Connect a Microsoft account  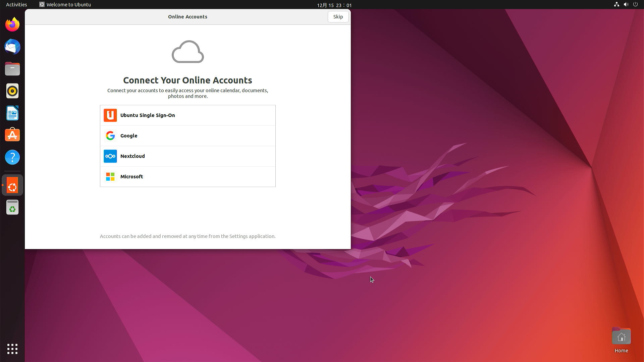click(x=187, y=177)
